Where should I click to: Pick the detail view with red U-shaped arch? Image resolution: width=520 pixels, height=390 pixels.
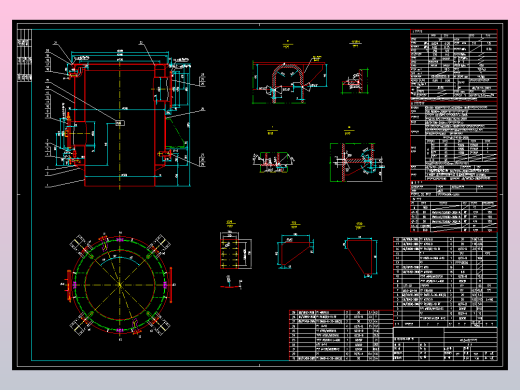click(x=289, y=82)
